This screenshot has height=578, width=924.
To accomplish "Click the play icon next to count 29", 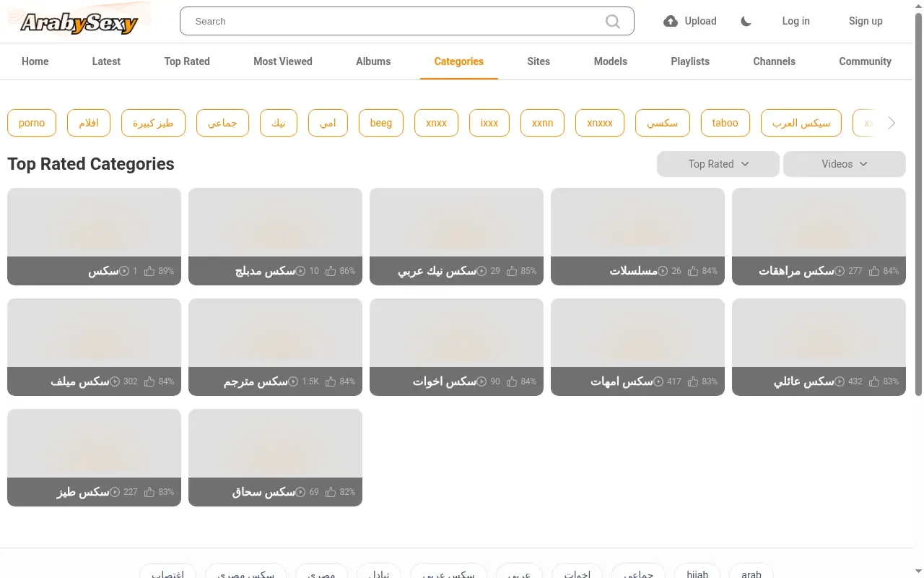I will pos(481,271).
